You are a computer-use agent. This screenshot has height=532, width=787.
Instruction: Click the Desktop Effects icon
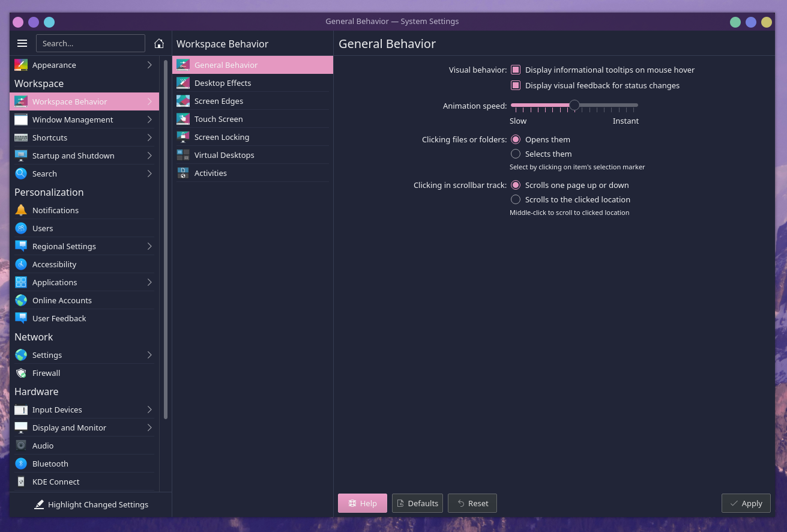point(183,83)
